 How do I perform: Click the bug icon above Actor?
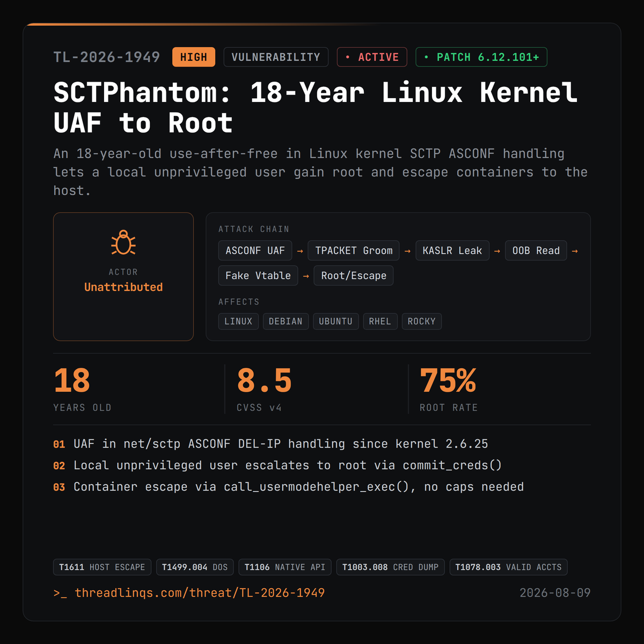tap(123, 242)
